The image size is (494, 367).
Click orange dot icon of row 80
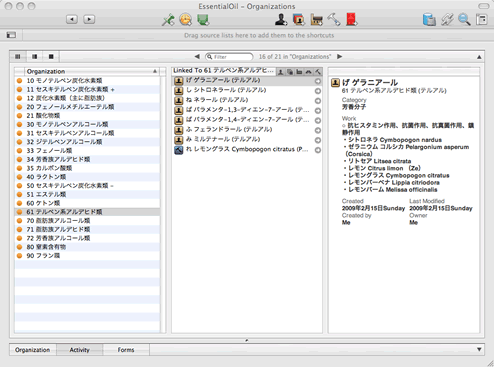pos(19,247)
